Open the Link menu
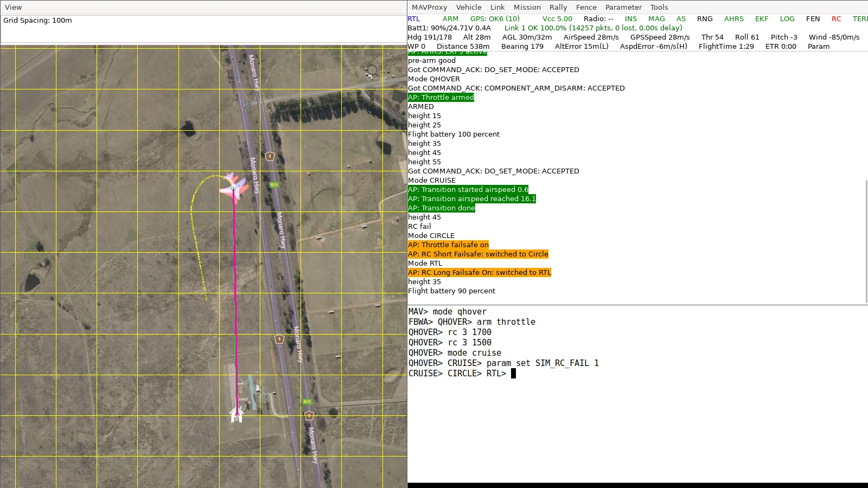This screenshot has width=868, height=488. click(497, 7)
